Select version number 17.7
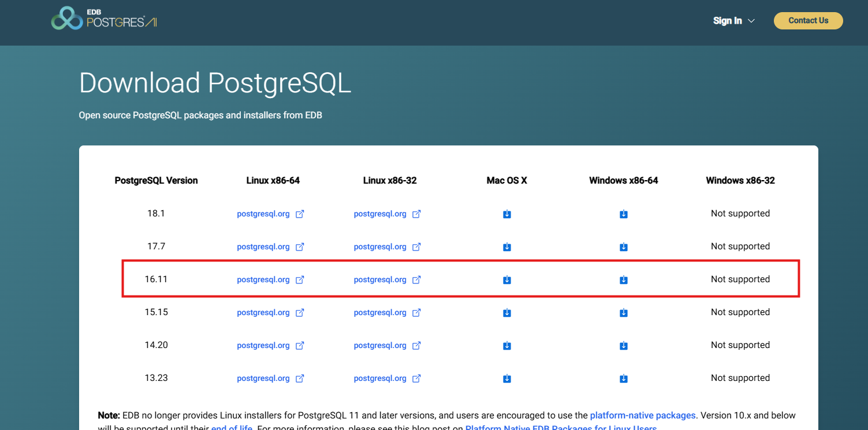This screenshot has height=430, width=868. pyautogui.click(x=157, y=246)
